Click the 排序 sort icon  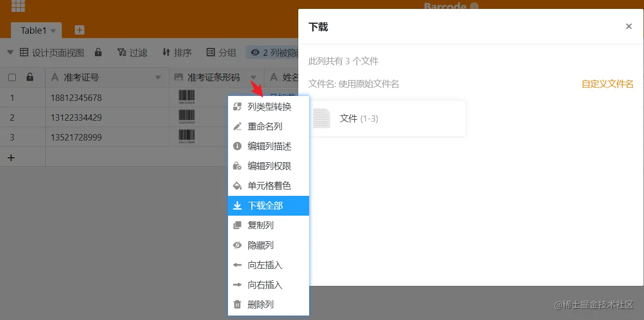pyautogui.click(x=165, y=52)
